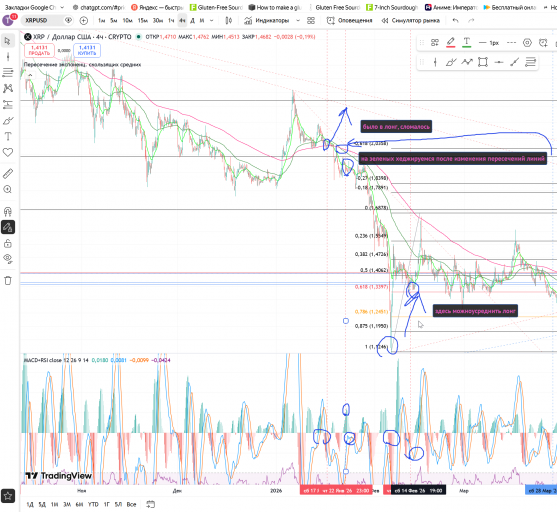Open drawing settings hexagon icon
The height and width of the screenshot is (512, 557).
(x=527, y=43)
